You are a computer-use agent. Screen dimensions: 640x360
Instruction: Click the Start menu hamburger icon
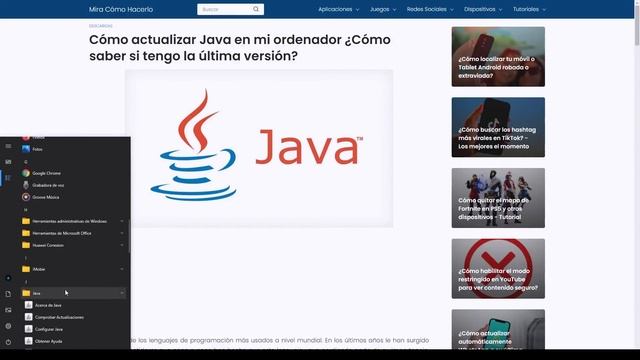8,146
